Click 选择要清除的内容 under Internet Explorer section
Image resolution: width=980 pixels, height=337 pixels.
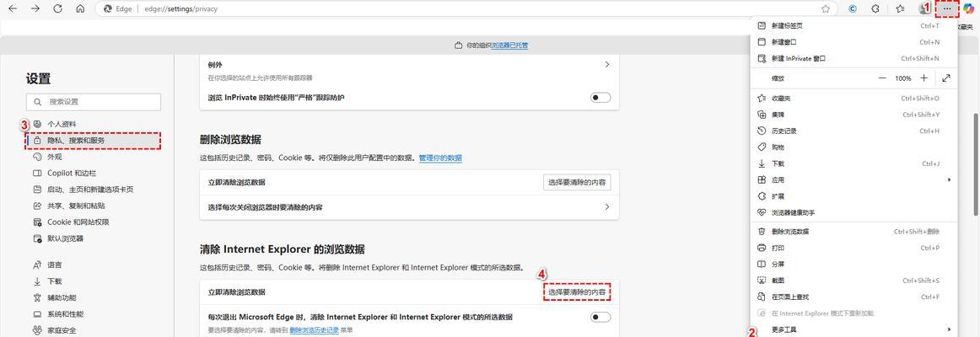tap(577, 292)
